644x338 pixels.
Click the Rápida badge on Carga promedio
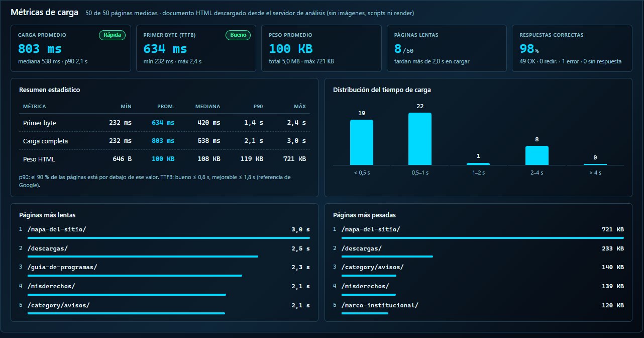pos(112,35)
